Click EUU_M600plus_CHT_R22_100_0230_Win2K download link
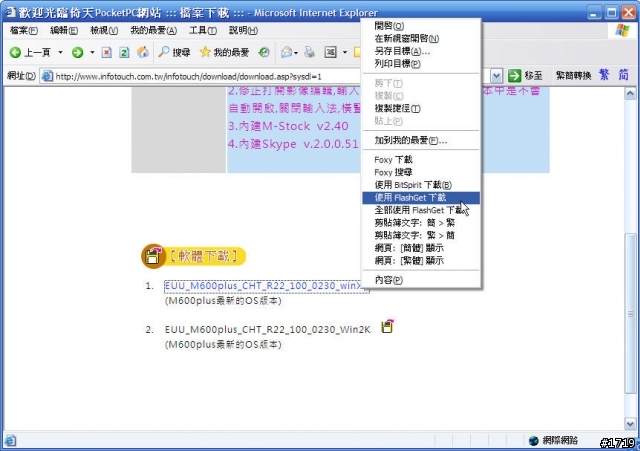This screenshot has height=451, width=640. click(x=267, y=329)
